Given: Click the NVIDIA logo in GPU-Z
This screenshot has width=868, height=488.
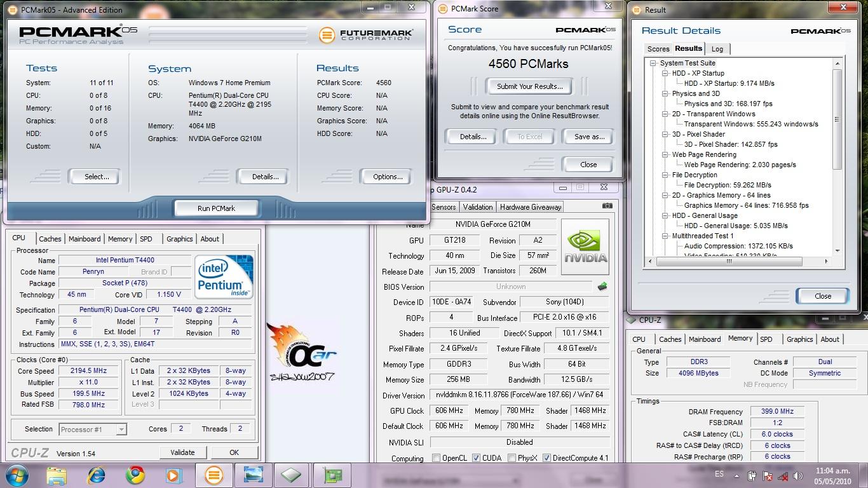Looking at the screenshot, I should click(585, 247).
